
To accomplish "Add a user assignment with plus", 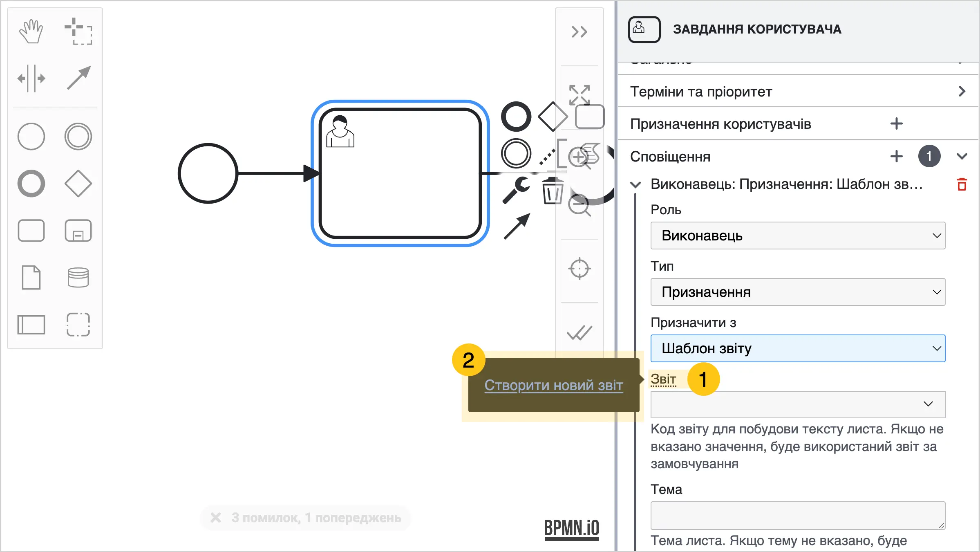I will (897, 123).
